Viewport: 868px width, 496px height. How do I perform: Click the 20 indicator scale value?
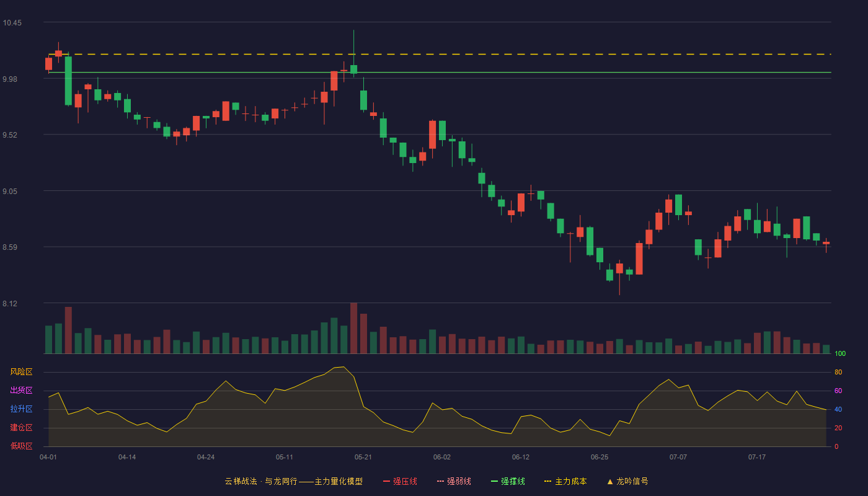838,428
